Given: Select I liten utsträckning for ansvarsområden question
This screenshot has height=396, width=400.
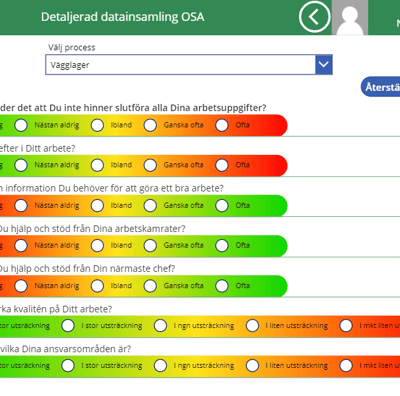Looking at the screenshot, I should pos(252,365).
